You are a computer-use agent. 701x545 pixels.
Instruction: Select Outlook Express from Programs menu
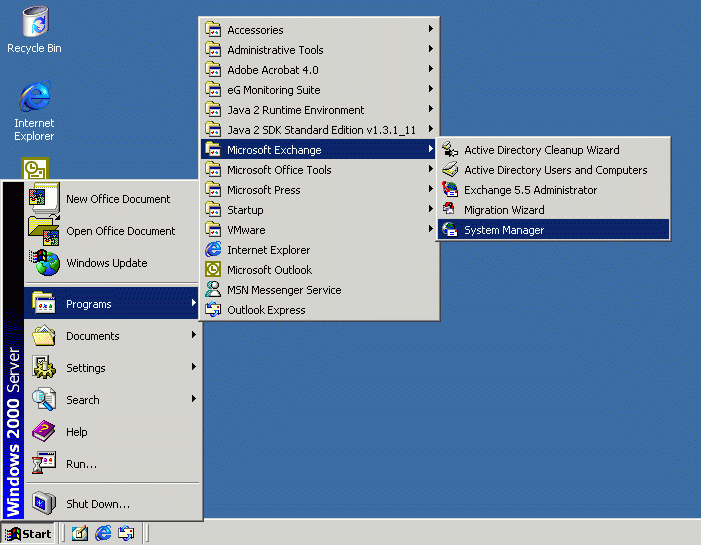click(319, 309)
